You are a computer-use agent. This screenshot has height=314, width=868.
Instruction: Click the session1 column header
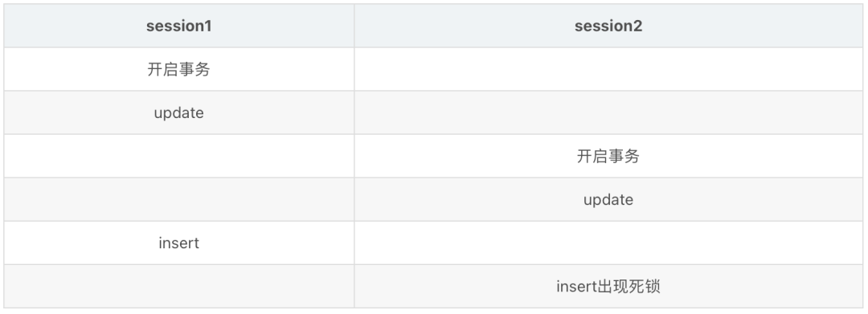[x=178, y=26]
